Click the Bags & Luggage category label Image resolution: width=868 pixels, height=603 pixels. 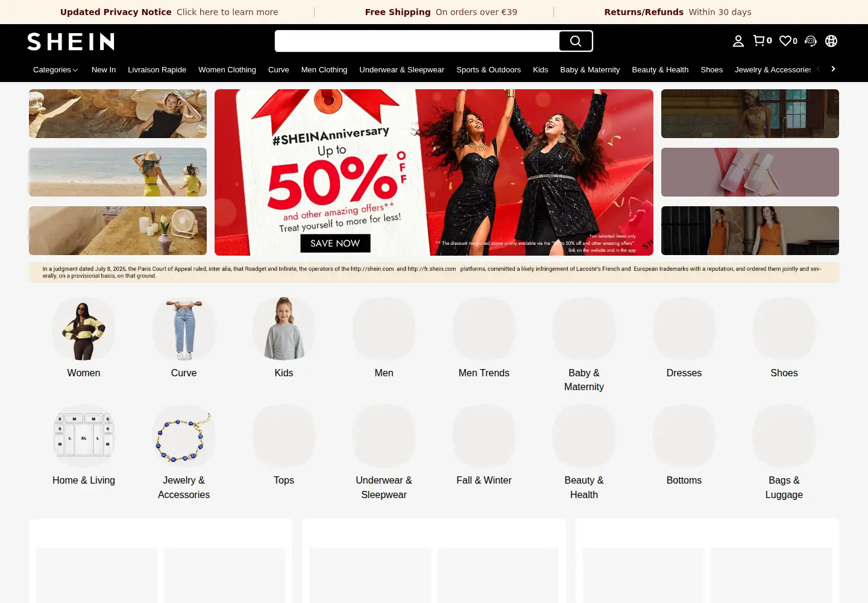[784, 487]
